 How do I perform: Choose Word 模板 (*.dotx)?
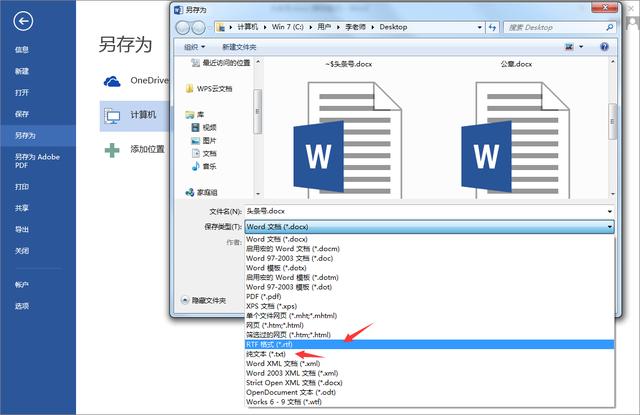pos(430,268)
